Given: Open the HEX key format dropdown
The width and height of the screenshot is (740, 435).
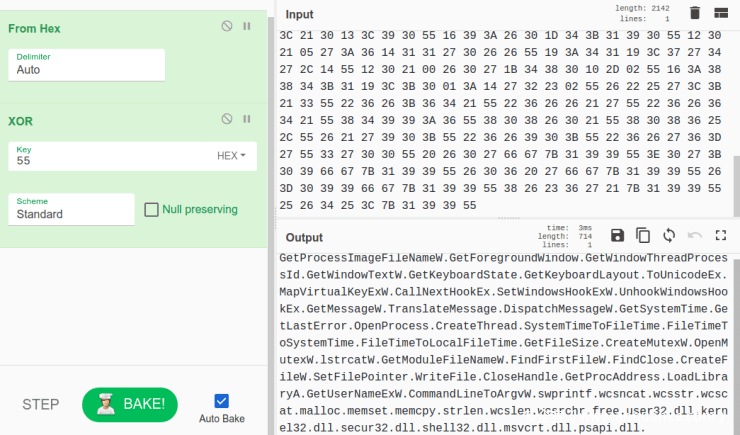Looking at the screenshot, I should (x=231, y=156).
